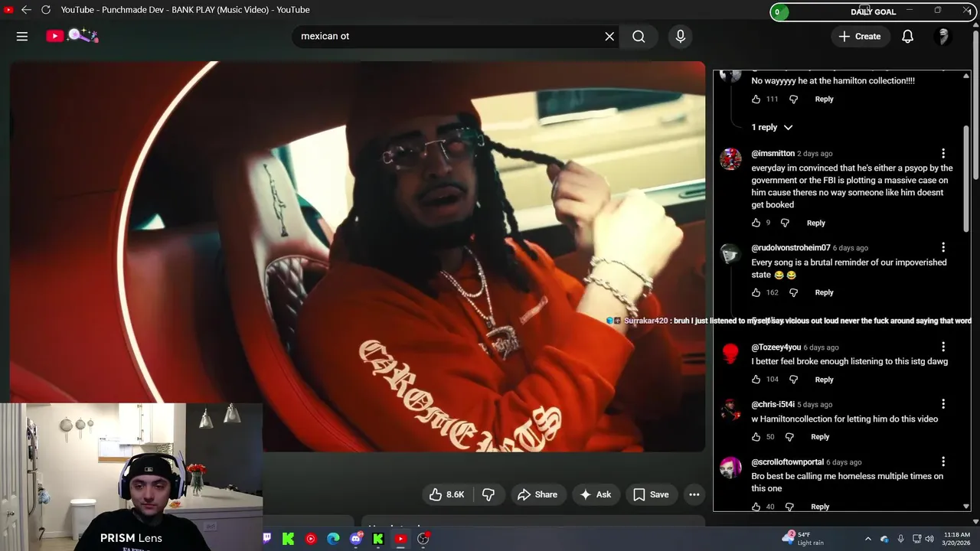This screenshot has height=551, width=980.
Task: Open Discord on the taskbar
Action: click(x=356, y=539)
